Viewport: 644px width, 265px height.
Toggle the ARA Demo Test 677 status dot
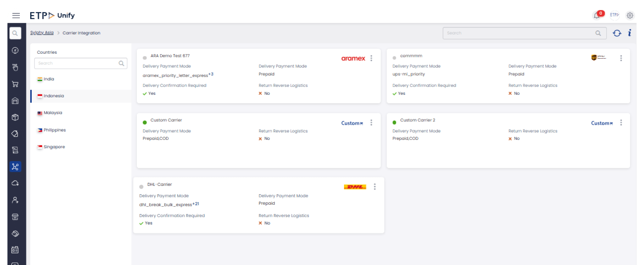pos(145,58)
